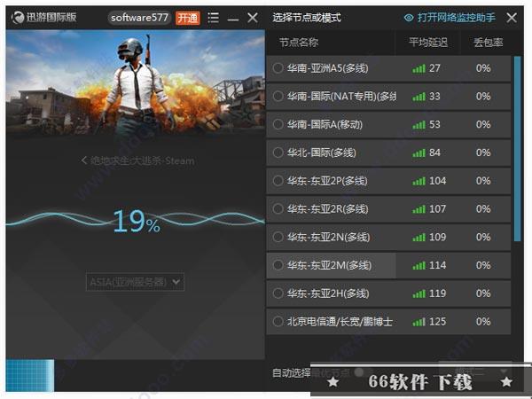This screenshot has width=532, height=399.
Task: Click the 迅游国际版 logo icon
Action: (18, 18)
